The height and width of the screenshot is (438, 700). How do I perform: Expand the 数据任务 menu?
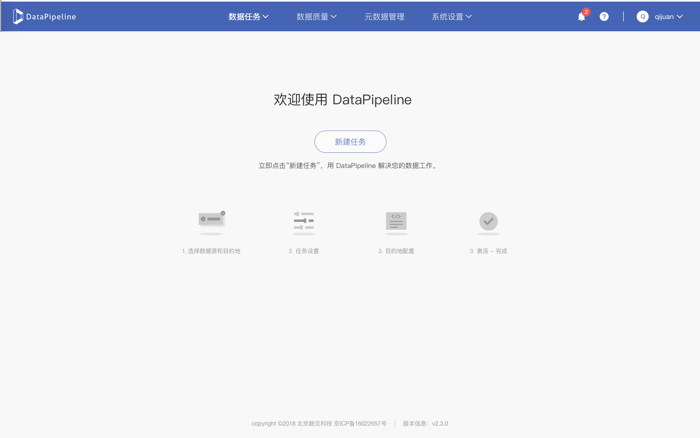tap(249, 17)
